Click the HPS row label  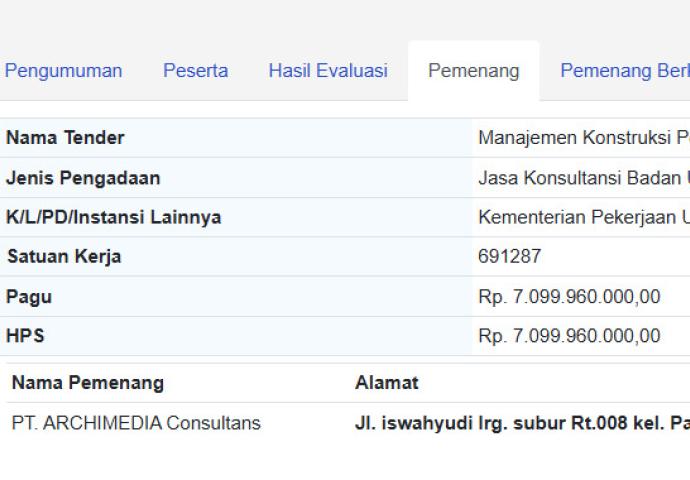pyautogui.click(x=26, y=336)
